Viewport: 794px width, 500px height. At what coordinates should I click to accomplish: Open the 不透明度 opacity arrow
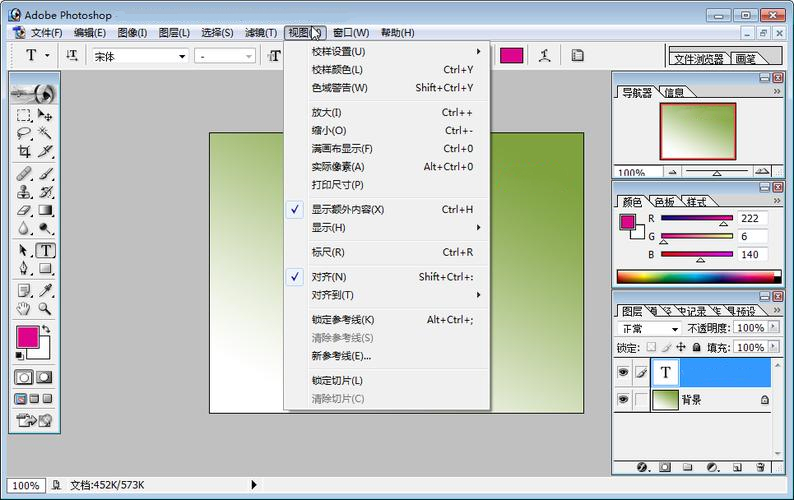tap(773, 327)
